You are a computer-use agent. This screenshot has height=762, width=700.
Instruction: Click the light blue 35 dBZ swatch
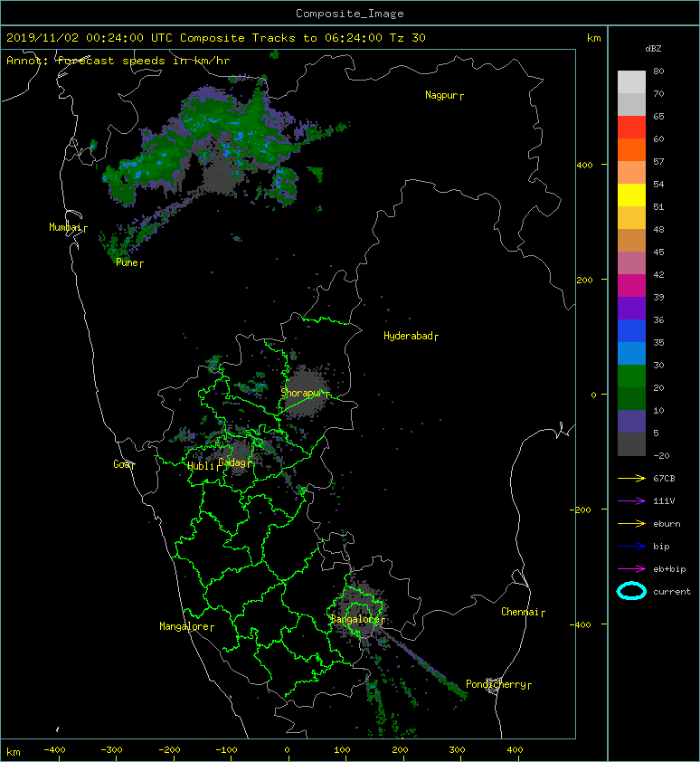[x=631, y=353]
